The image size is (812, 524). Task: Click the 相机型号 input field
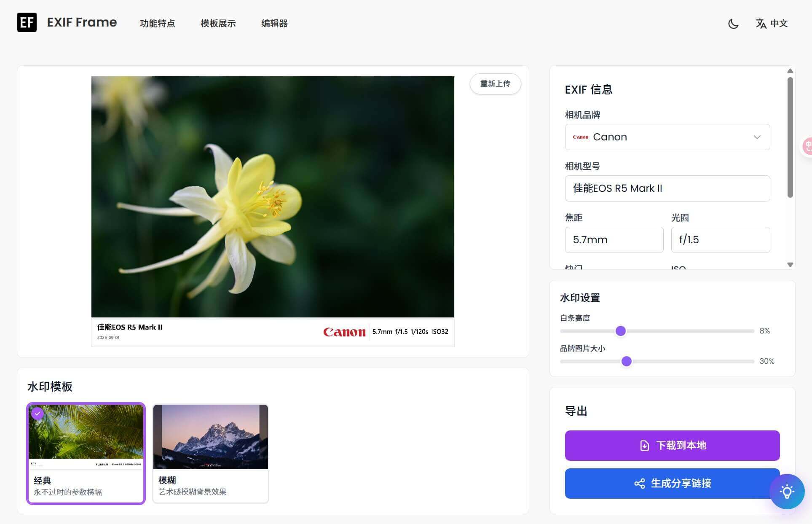667,188
